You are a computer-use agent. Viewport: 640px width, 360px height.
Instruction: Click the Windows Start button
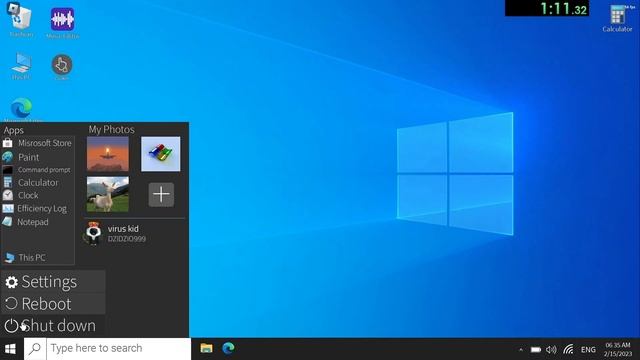(10, 349)
